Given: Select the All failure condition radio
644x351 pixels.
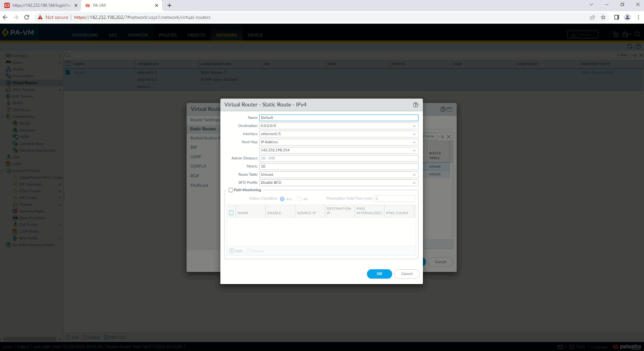Looking at the screenshot, I should click(299, 199).
